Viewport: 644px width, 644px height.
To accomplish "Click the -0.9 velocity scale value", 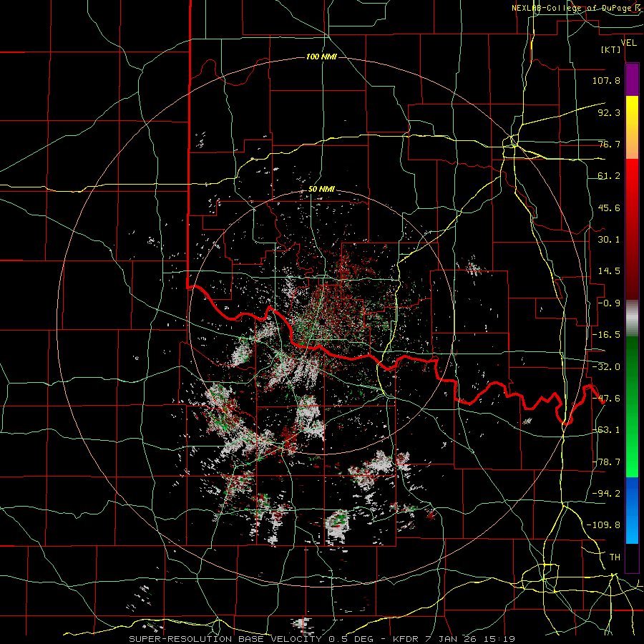I will coord(609,303).
